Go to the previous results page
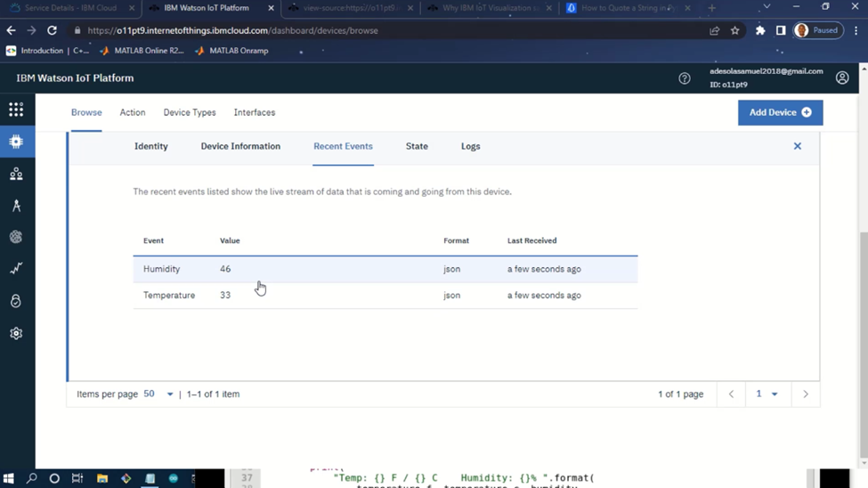The width and height of the screenshot is (868, 488). [x=731, y=394]
